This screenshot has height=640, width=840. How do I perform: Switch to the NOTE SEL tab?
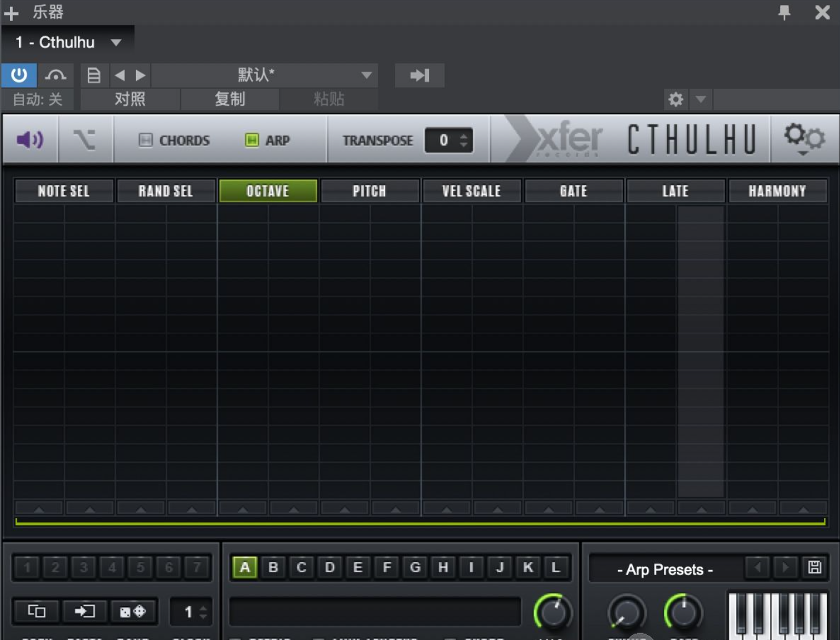64,191
